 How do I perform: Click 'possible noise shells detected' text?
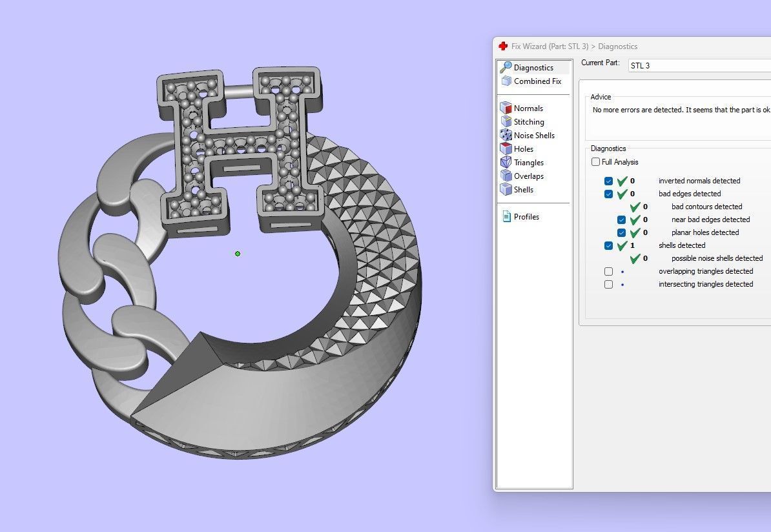click(717, 258)
